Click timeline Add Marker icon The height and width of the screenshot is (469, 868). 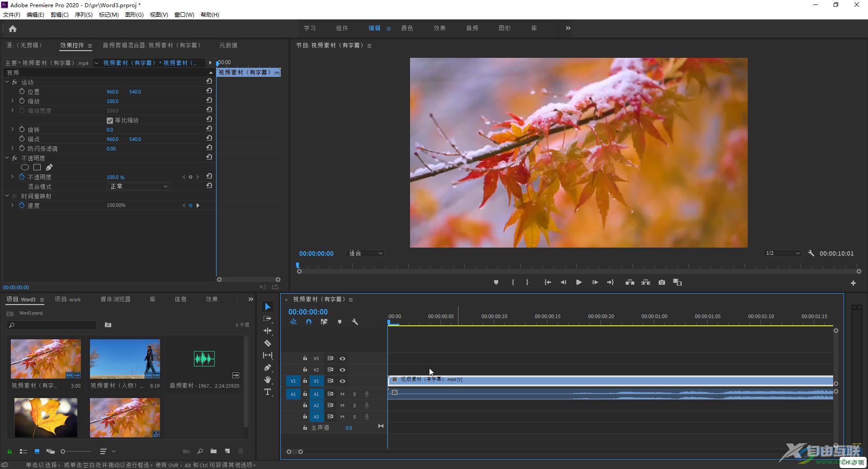[340, 322]
